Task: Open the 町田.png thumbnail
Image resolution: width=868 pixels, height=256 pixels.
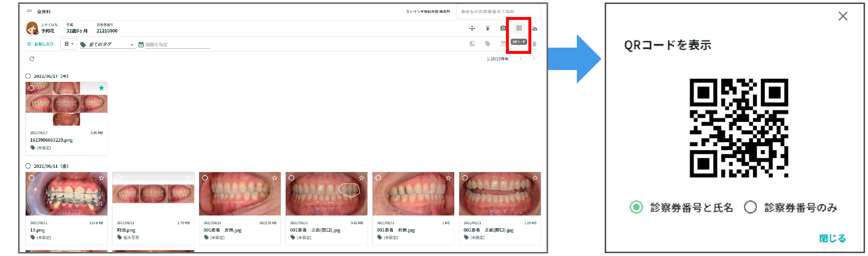Action: pos(153,194)
